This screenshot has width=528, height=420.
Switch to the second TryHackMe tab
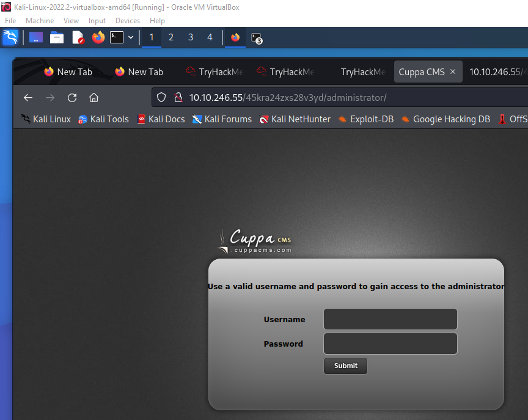pyautogui.click(x=285, y=72)
